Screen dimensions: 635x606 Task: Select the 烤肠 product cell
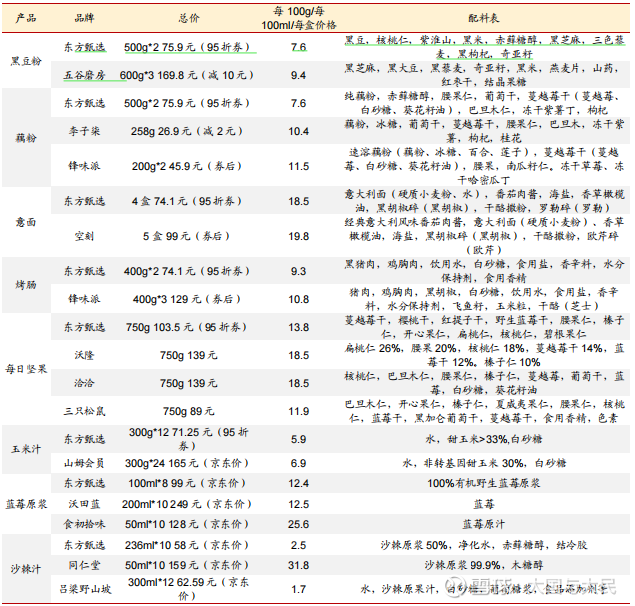click(x=26, y=285)
